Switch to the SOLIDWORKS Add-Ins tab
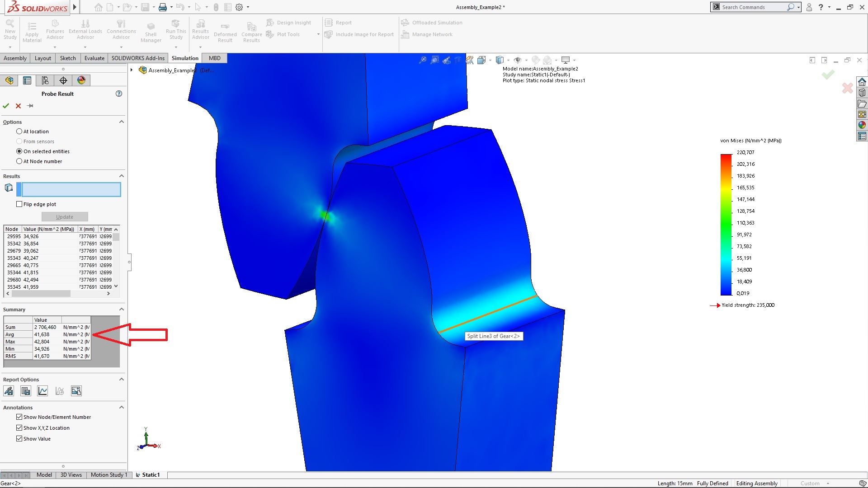This screenshot has height=488, width=868. click(138, 58)
